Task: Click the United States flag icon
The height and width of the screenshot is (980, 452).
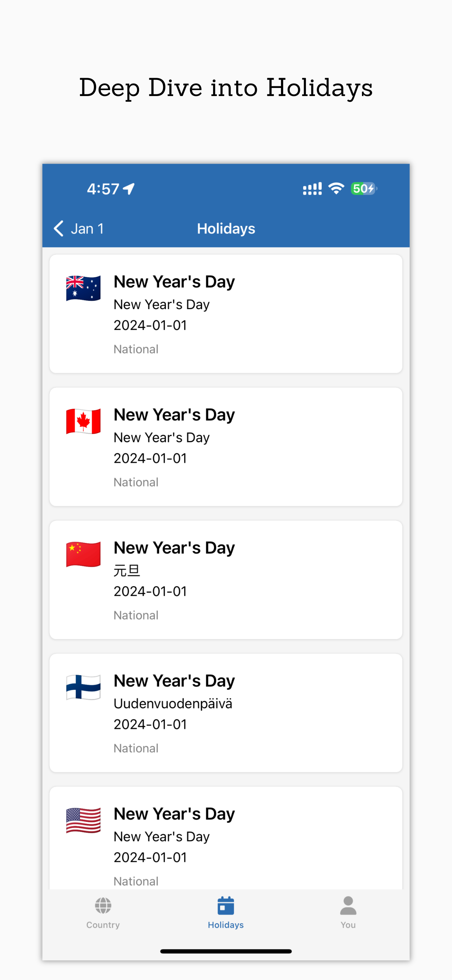Action: (x=83, y=820)
